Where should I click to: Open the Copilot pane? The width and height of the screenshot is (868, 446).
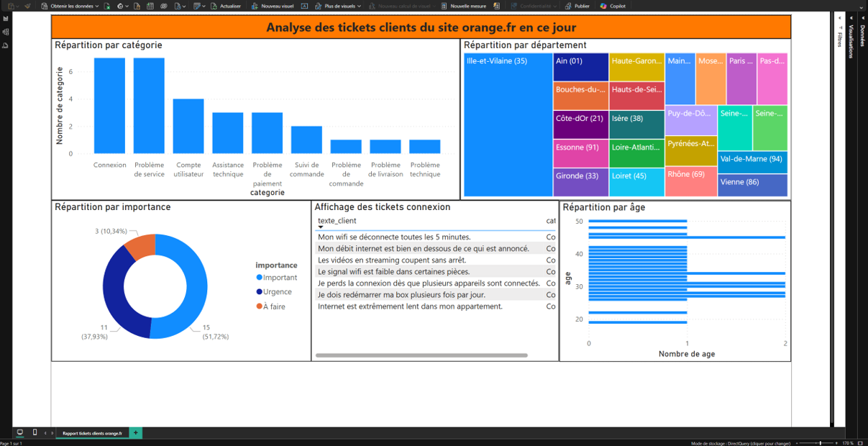pyautogui.click(x=613, y=6)
